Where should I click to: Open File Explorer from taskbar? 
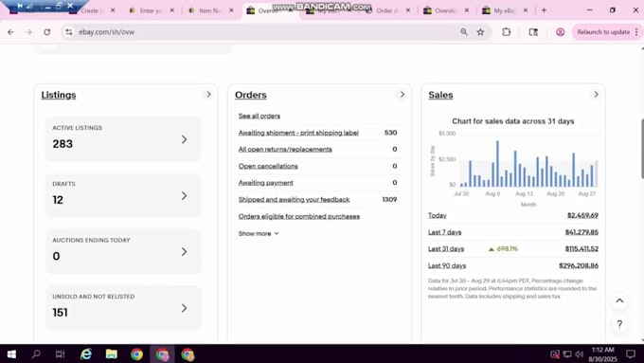tap(112, 354)
